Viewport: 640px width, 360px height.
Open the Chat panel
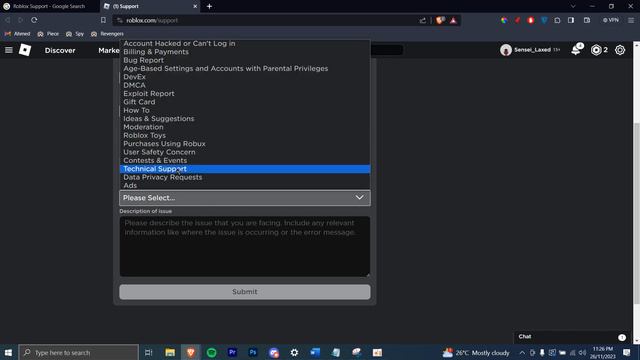[x=572, y=337]
